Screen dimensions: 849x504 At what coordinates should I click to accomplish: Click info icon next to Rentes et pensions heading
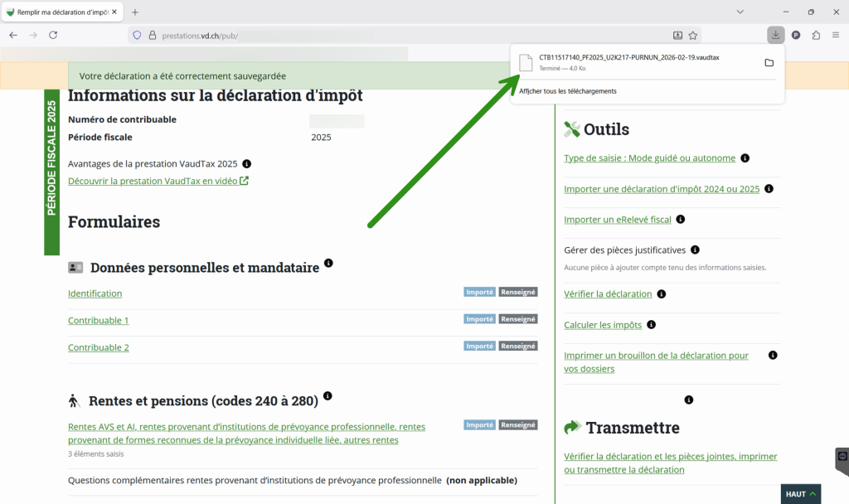point(327,396)
